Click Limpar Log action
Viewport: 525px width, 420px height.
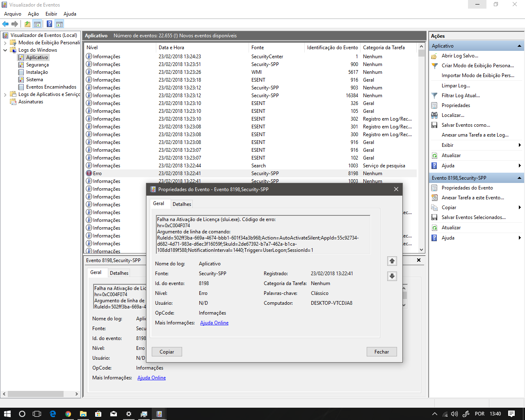coord(456,86)
